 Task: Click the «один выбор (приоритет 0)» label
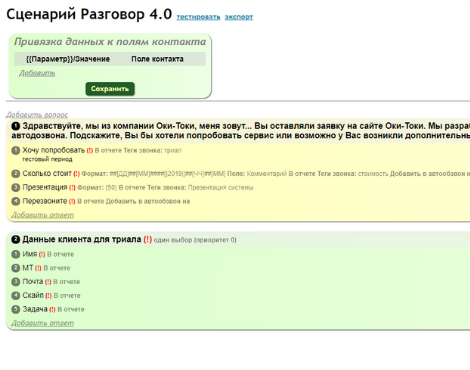[x=195, y=240]
